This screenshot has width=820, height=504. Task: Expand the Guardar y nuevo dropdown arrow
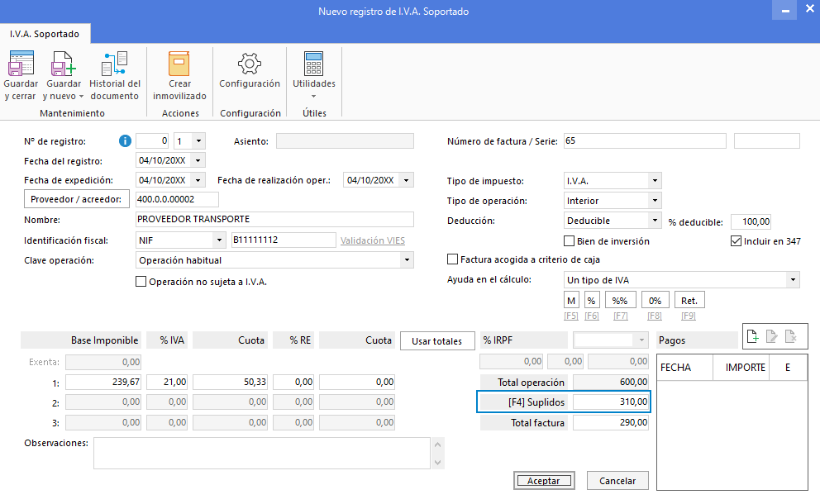tap(81, 96)
